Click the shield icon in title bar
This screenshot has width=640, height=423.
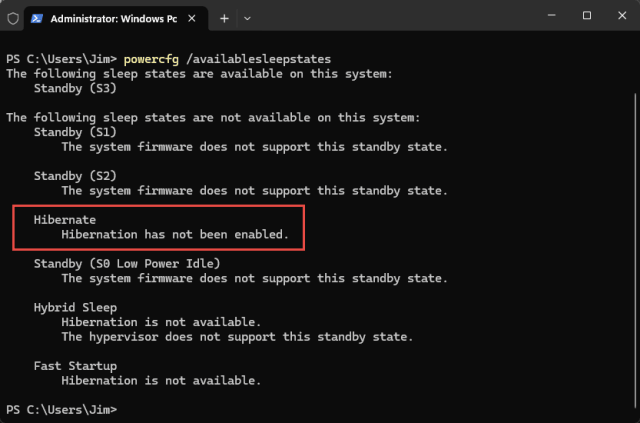point(13,18)
